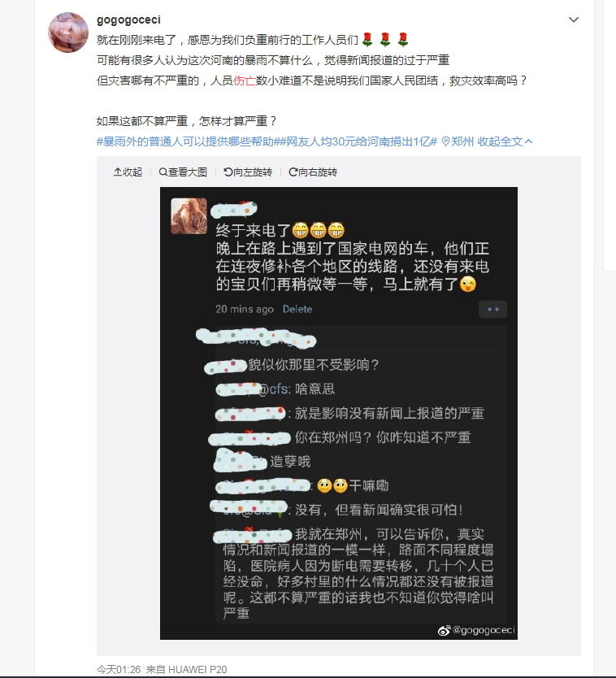Click the 今天01:26 timestamp link
The width and height of the screenshot is (616, 678).
point(119,669)
